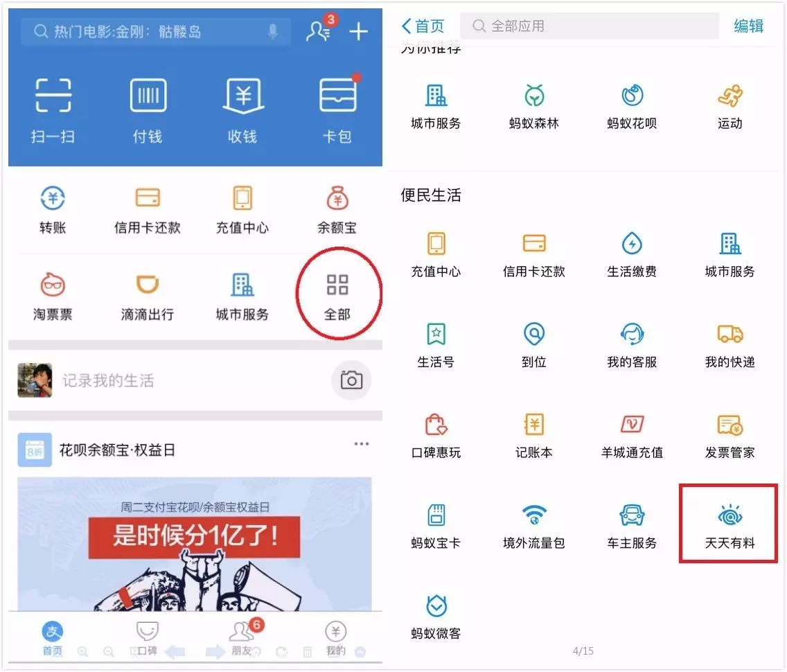787x672 pixels.
Task: Open 发票管家 invoice manager
Action: click(x=729, y=436)
